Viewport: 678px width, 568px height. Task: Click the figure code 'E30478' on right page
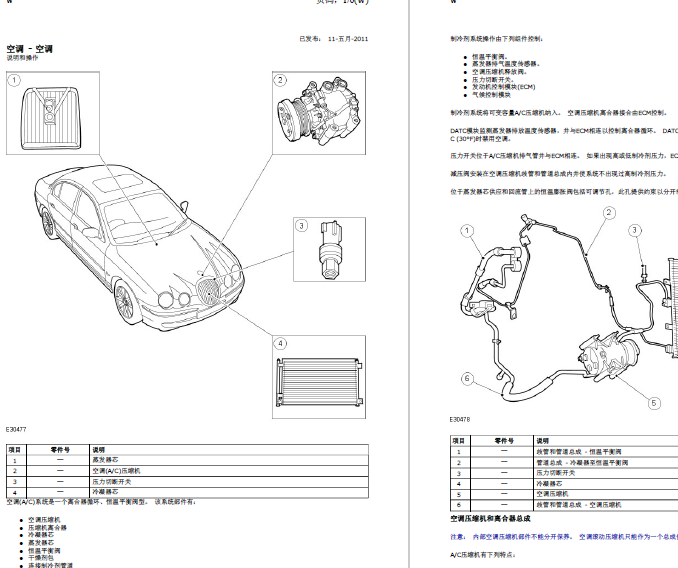pyautogui.click(x=460, y=419)
